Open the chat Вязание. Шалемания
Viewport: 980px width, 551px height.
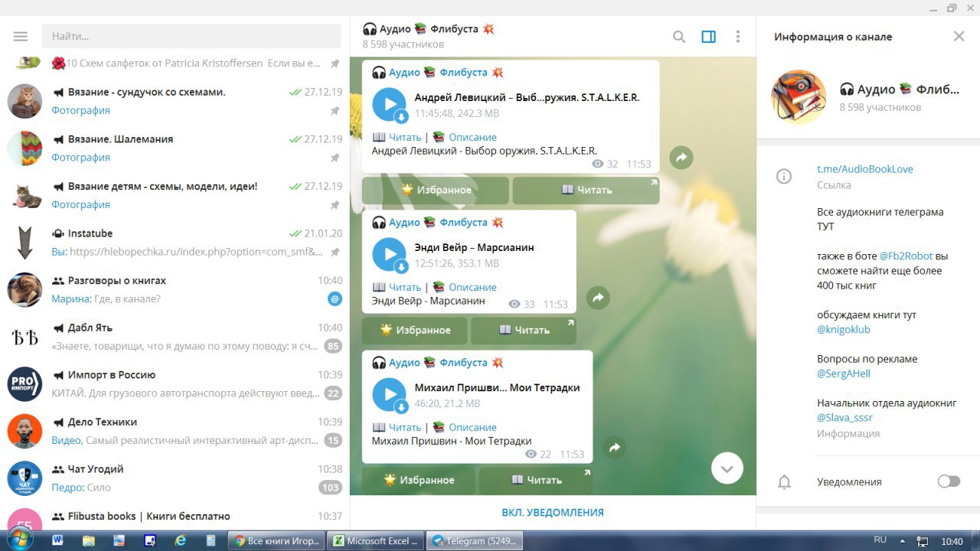pyautogui.click(x=175, y=148)
